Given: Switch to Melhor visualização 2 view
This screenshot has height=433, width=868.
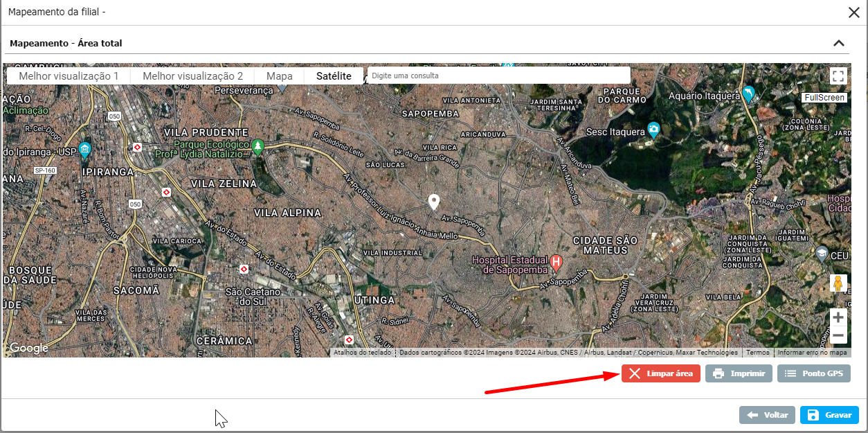Looking at the screenshot, I should (193, 76).
